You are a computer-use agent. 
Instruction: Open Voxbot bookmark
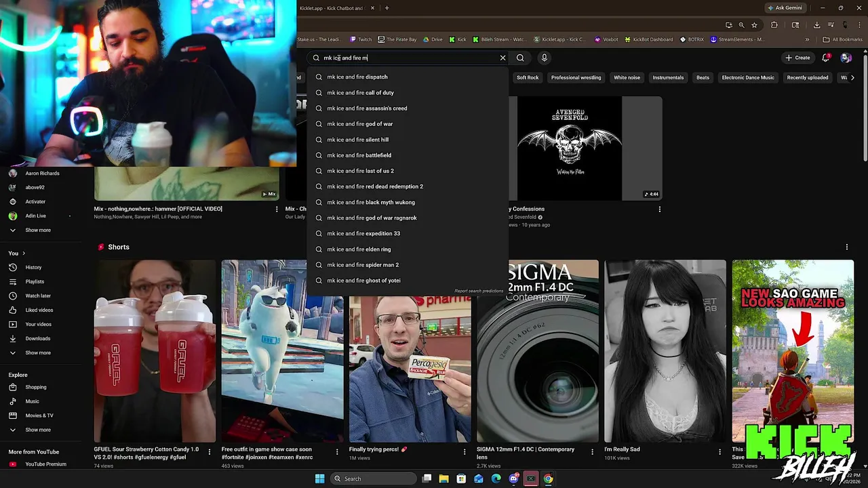click(x=606, y=39)
